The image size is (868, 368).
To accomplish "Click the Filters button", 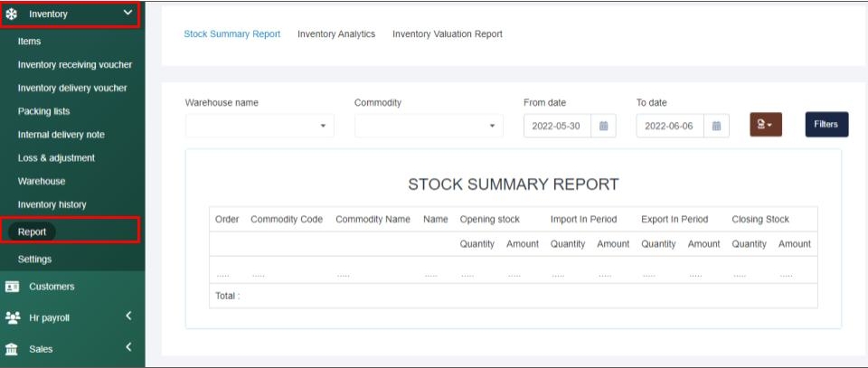I will [826, 125].
